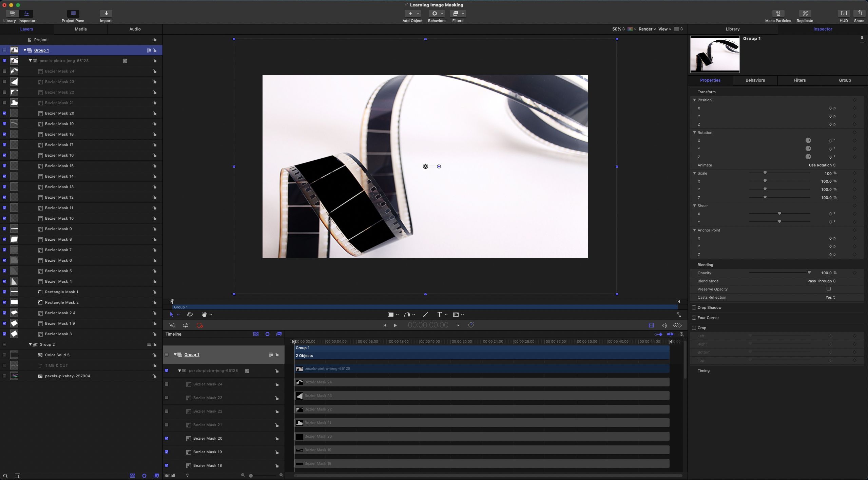Viewport: 868px width, 480px height.
Task: Click the Share button
Action: click(859, 13)
